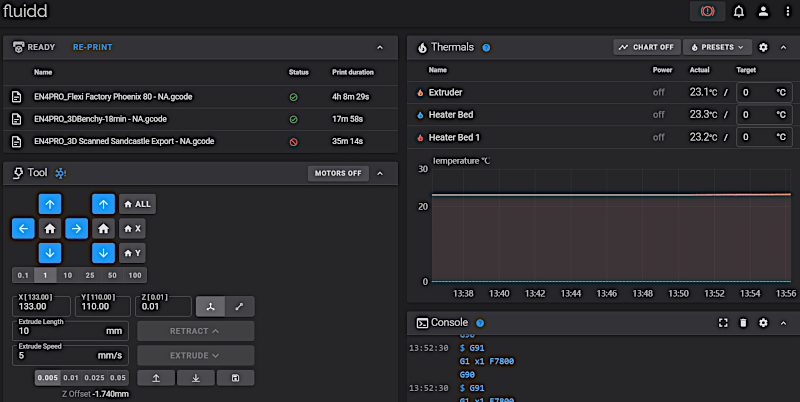This screenshot has width=800, height=402.
Task: Click the Retract button
Action: pos(195,331)
